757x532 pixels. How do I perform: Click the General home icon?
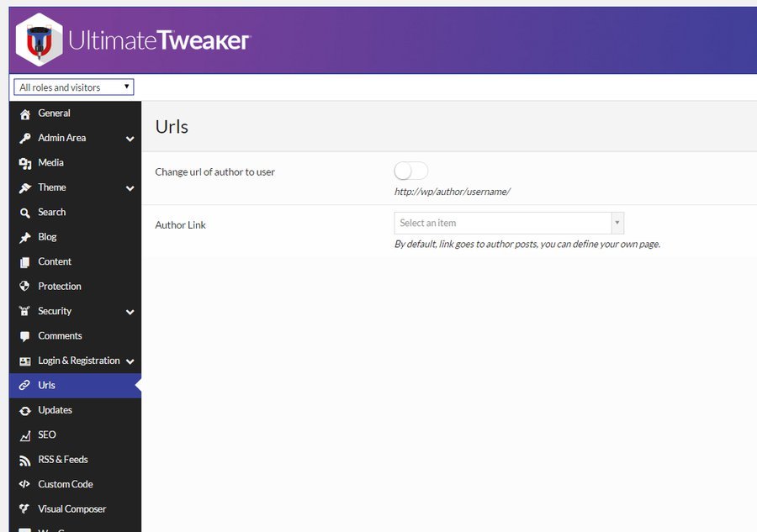(25, 113)
